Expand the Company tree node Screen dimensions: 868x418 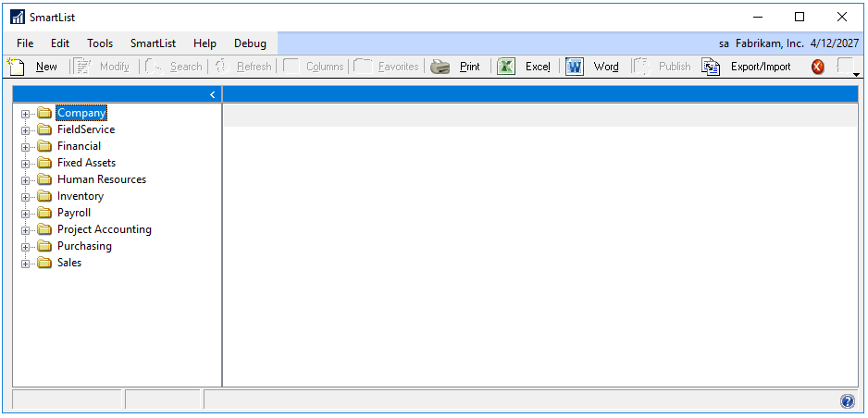click(25, 115)
